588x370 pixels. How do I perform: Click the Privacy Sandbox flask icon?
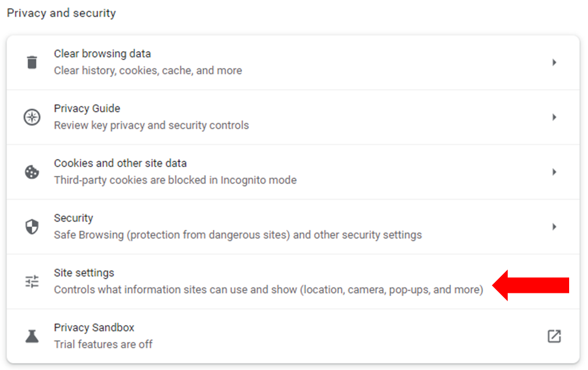[32, 336]
